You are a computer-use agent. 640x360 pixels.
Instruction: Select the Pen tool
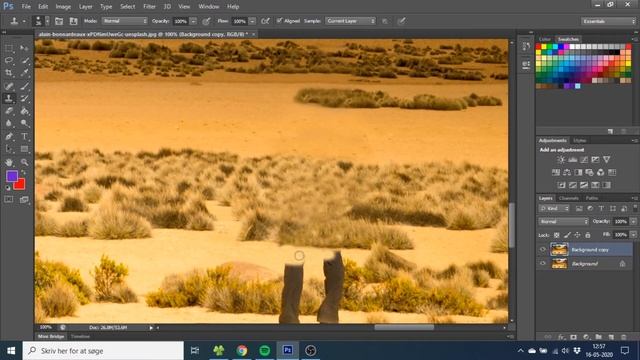tap(9, 136)
